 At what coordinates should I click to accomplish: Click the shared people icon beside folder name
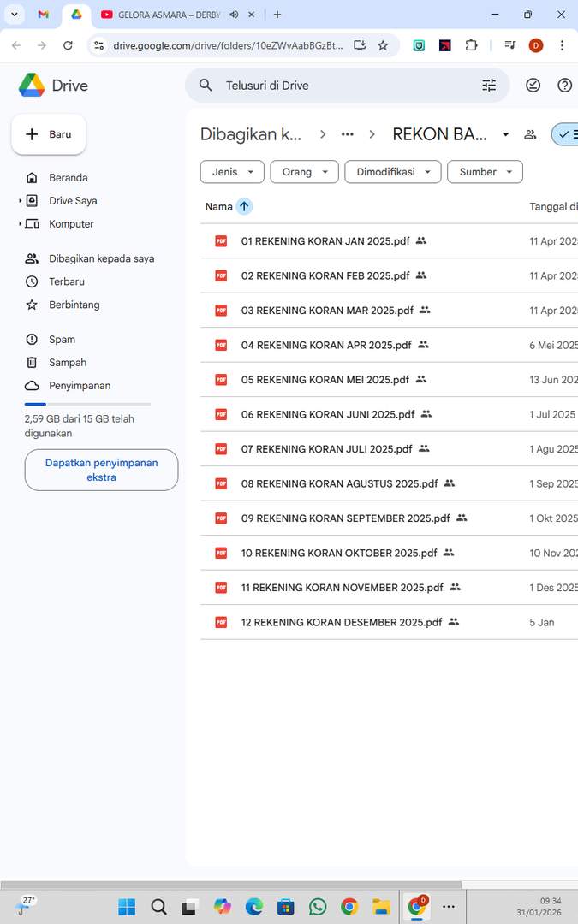pyautogui.click(x=530, y=134)
